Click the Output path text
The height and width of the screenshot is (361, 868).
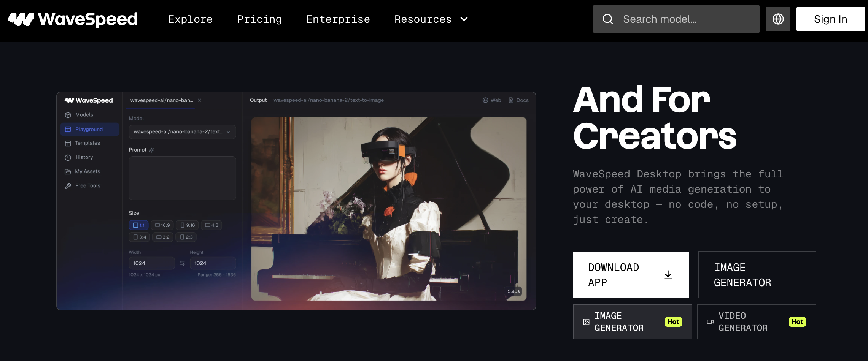pyautogui.click(x=329, y=100)
